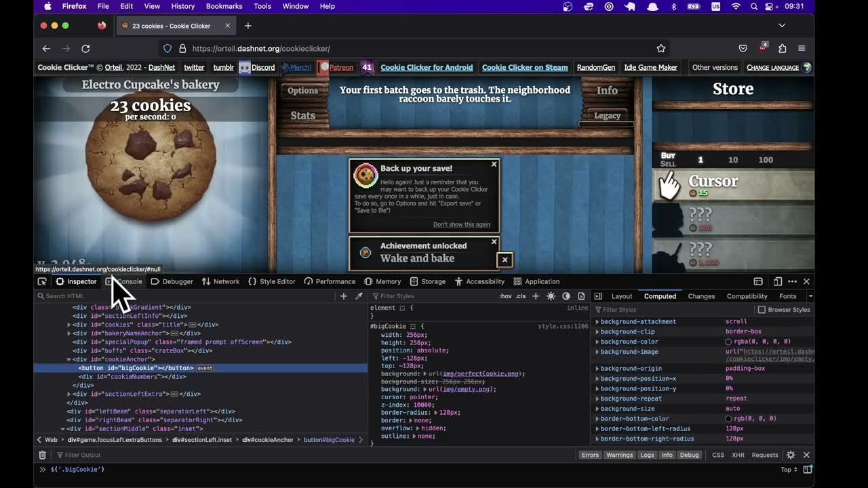Select iframe as target document icon

click(x=758, y=281)
